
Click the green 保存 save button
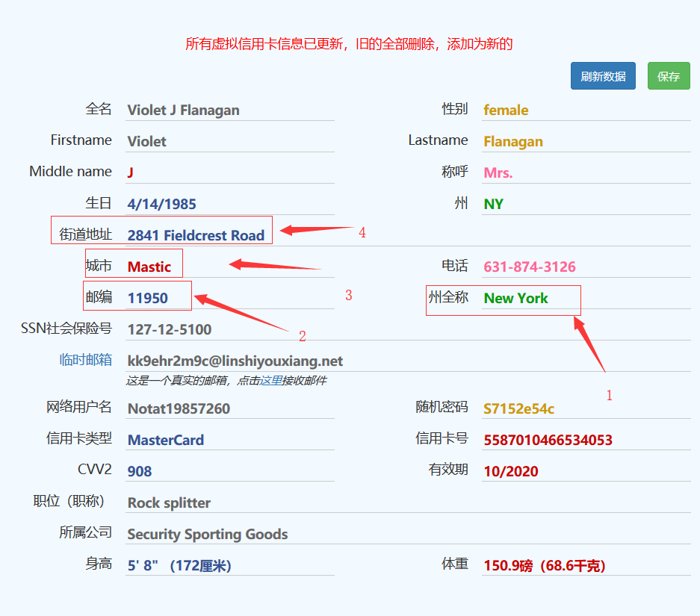point(669,76)
